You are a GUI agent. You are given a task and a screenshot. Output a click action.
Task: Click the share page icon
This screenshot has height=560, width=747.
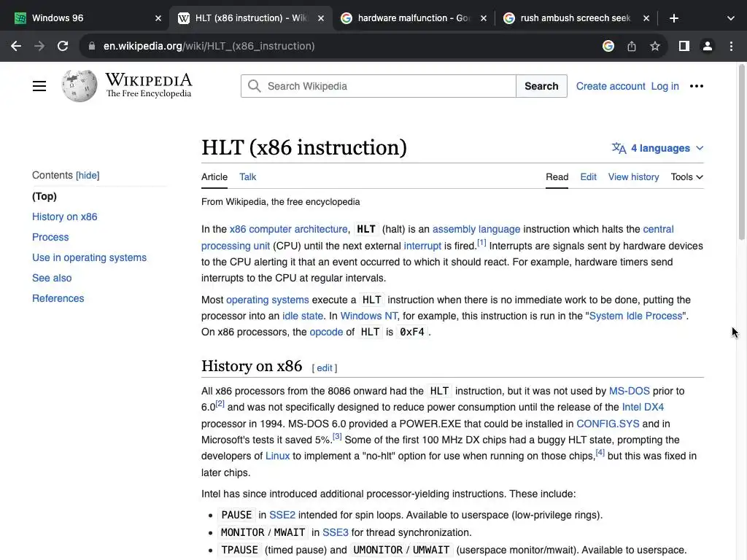[632, 46]
